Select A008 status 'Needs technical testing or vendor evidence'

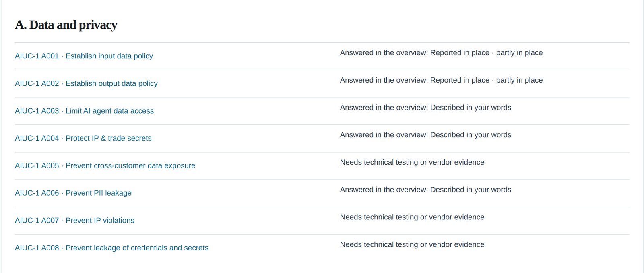[x=412, y=244]
